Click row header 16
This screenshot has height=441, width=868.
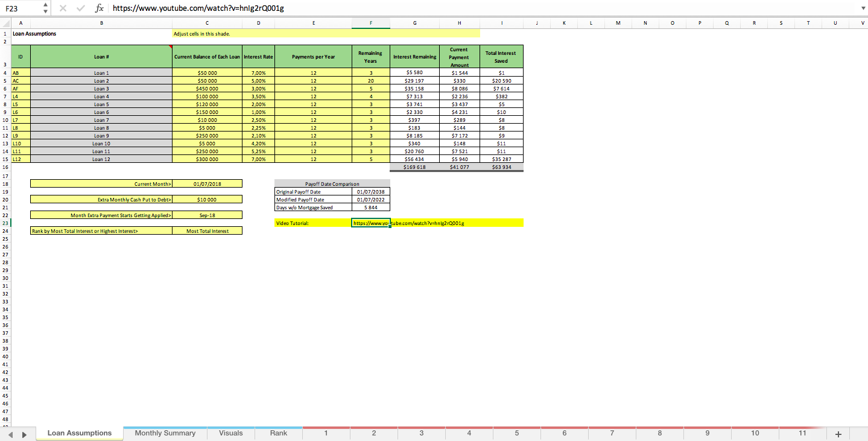tap(5, 167)
